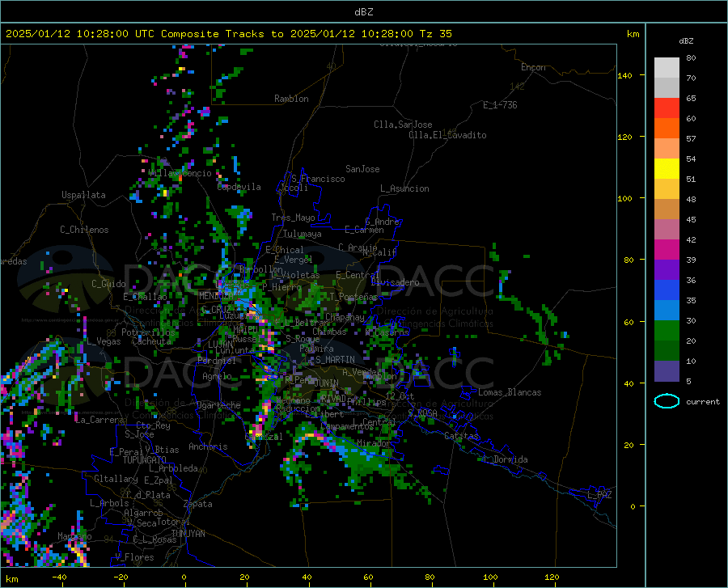
Task: Select the 'Manzano' map label
Action: (74, 536)
